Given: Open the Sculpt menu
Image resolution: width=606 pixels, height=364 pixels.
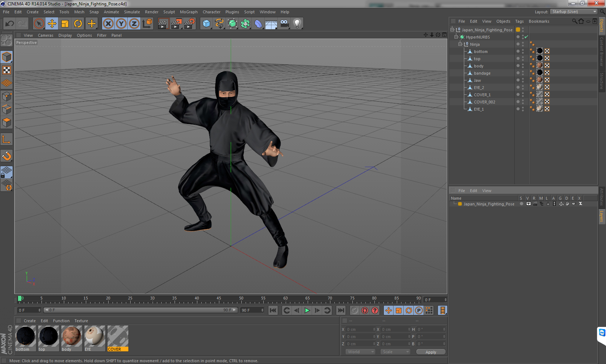Looking at the screenshot, I should (169, 12).
